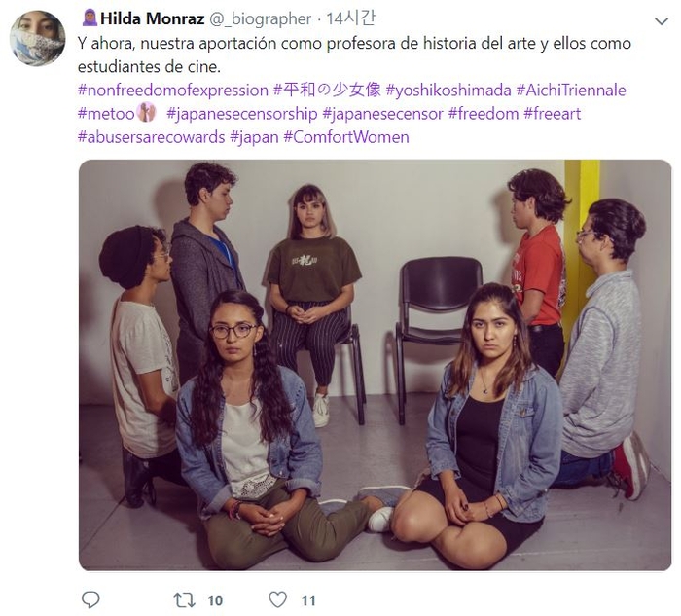This screenshot has height=616, width=681.
Task: Click the #yoshikoshimada hashtag
Action: (x=448, y=91)
